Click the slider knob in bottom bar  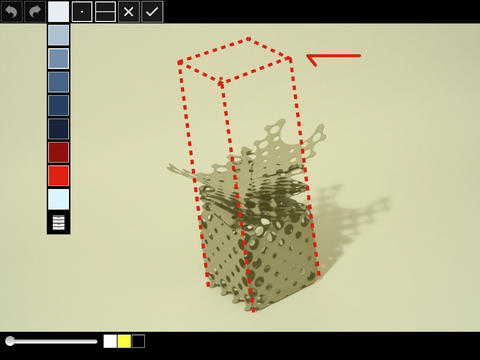coord(10,341)
